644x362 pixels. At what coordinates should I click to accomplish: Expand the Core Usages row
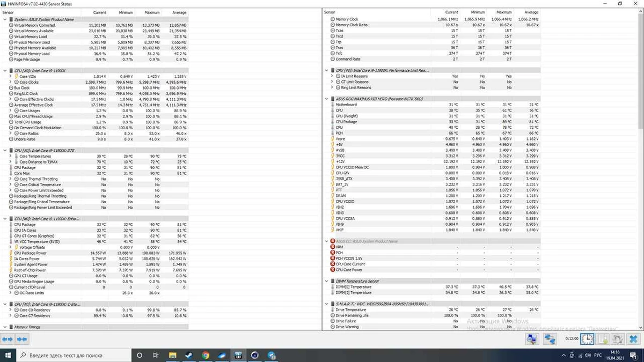coord(11,110)
